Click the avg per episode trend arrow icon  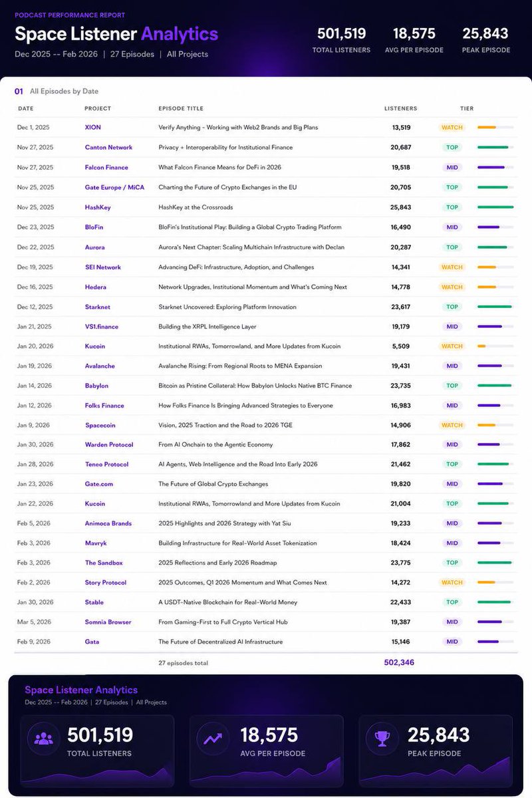[x=213, y=739]
